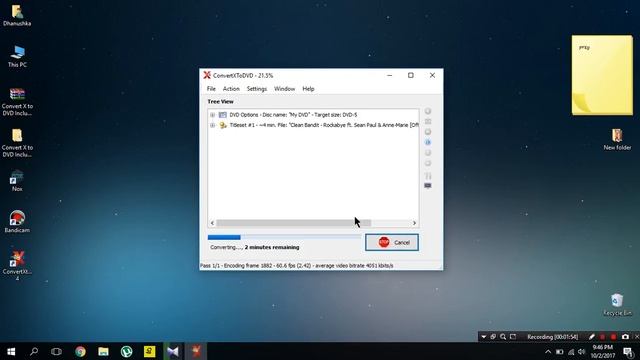Screen dimensions: 640x360
Task: Open the yellow Sticky Notes taskbar icon
Action: [x=149, y=351]
